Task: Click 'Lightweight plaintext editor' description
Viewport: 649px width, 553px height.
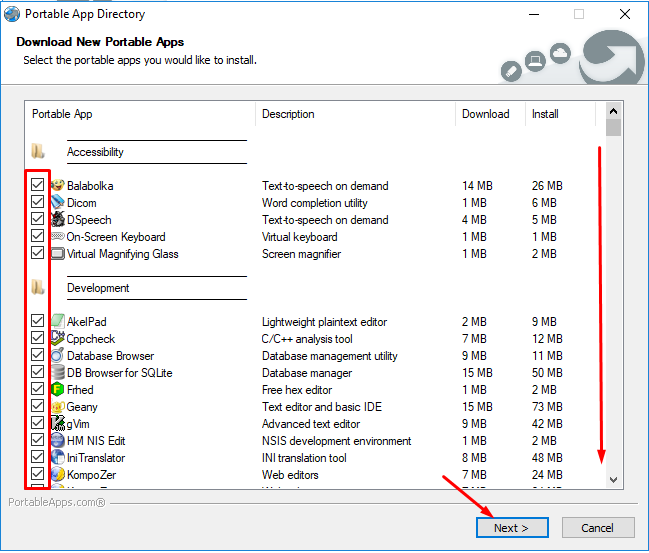Action: click(x=324, y=322)
